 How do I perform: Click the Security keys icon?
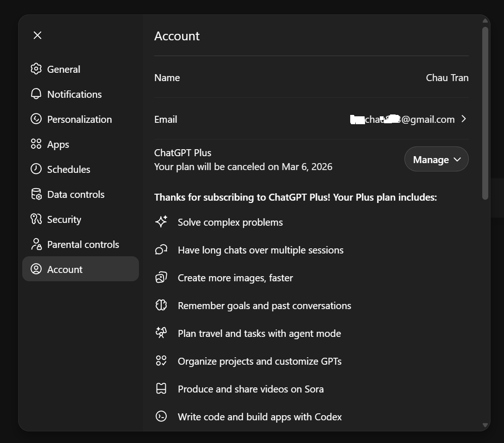click(x=36, y=219)
